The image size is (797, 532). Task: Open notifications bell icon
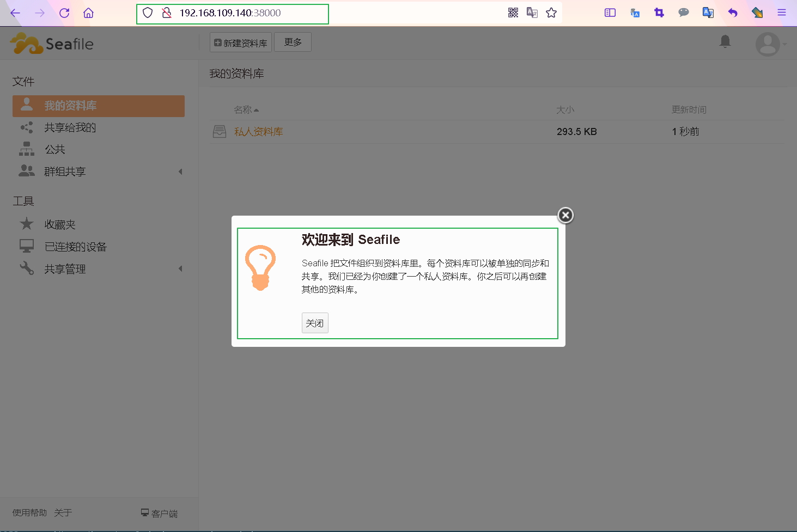(x=725, y=41)
